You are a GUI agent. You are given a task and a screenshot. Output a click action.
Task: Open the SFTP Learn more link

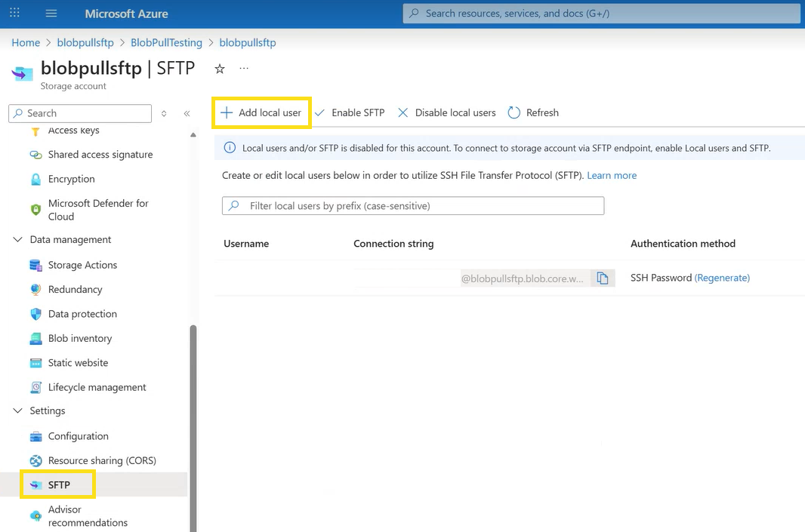[x=612, y=175]
